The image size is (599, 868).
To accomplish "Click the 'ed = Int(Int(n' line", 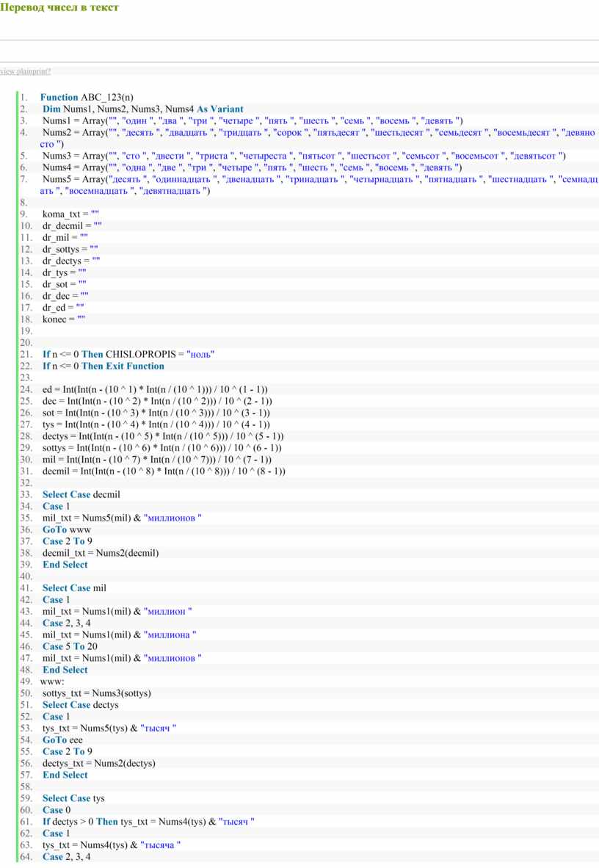I will coord(155,389).
